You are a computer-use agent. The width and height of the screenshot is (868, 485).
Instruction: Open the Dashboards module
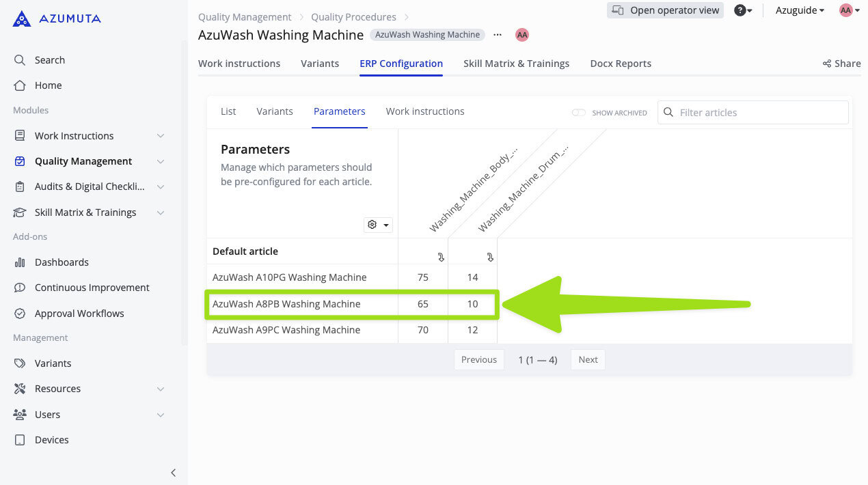tap(20, 262)
